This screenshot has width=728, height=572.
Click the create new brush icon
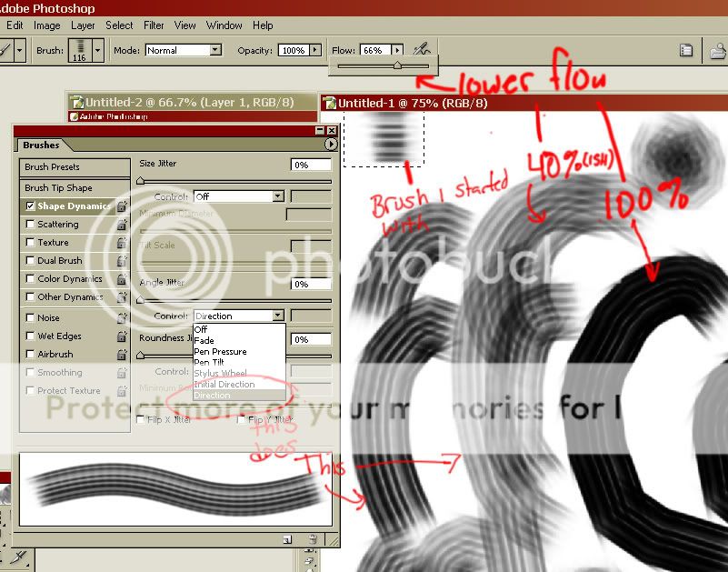click(287, 539)
